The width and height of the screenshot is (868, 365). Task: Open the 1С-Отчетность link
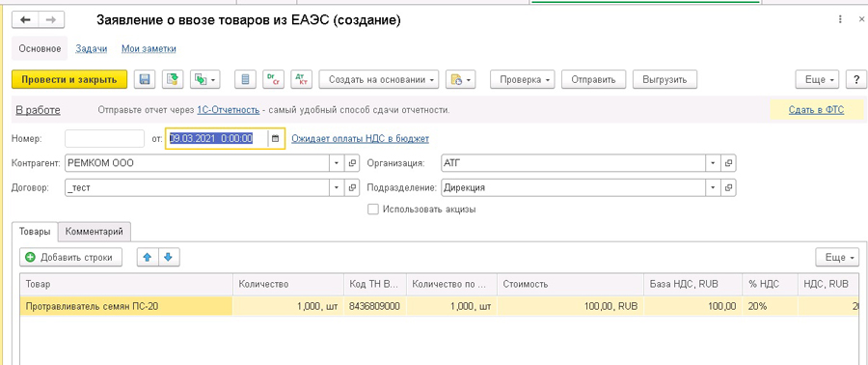[228, 110]
